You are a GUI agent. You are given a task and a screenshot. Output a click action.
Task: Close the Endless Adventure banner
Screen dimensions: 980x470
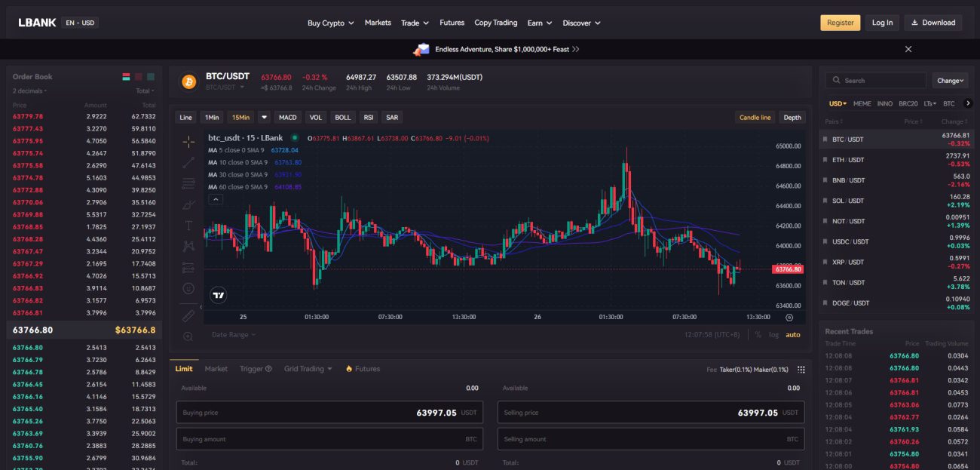click(908, 49)
